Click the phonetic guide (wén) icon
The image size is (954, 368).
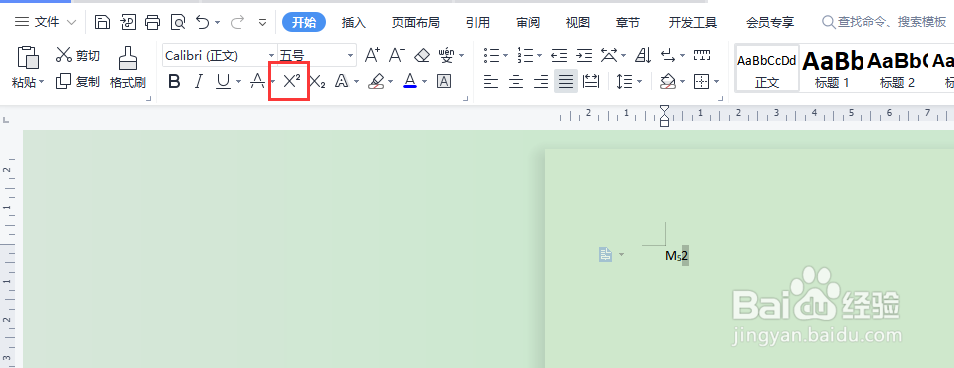click(447, 55)
